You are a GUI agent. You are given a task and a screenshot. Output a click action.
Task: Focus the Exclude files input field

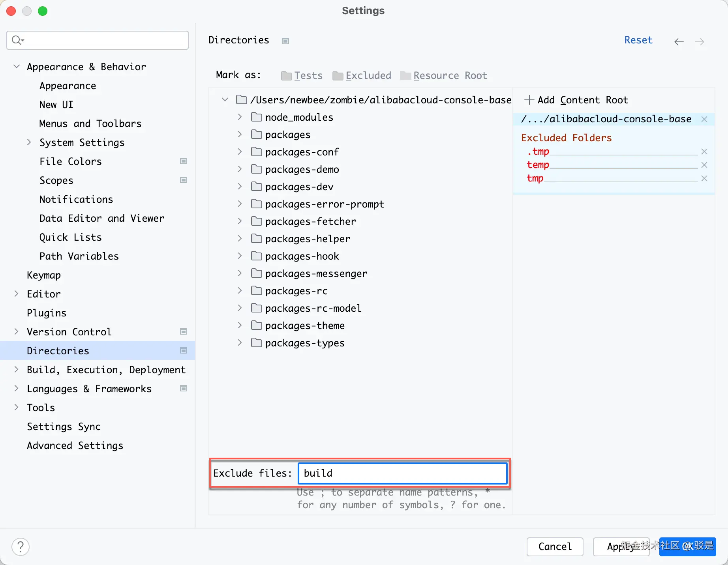(403, 473)
